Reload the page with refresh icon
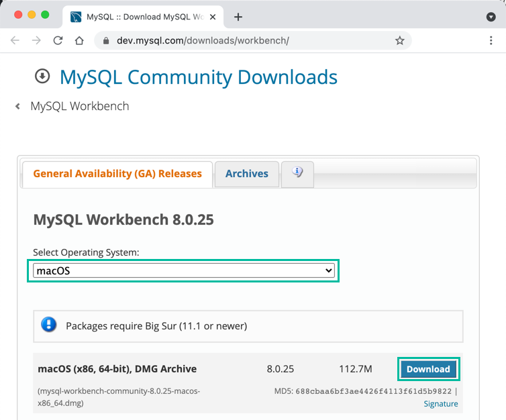Image resolution: width=506 pixels, height=420 pixels. 58,40
